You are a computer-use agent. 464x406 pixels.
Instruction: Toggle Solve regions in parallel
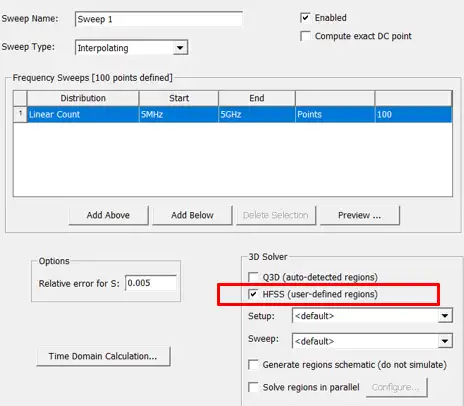tap(253, 387)
